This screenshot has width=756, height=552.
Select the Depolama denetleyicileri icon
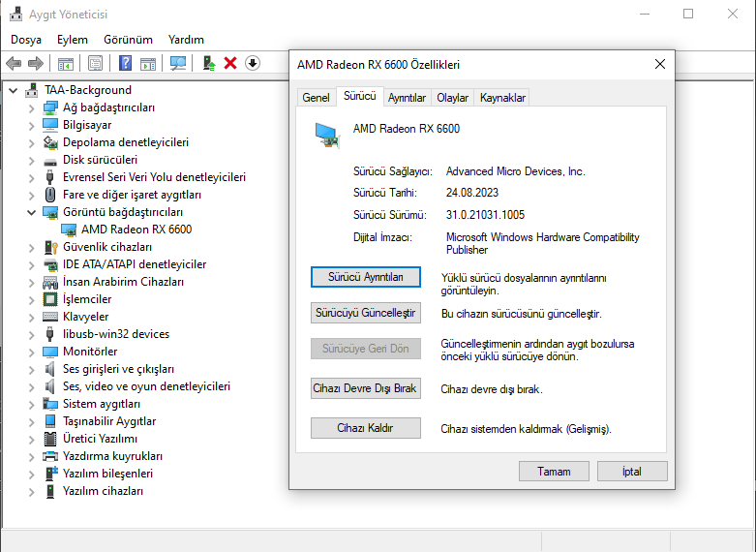click(50, 142)
